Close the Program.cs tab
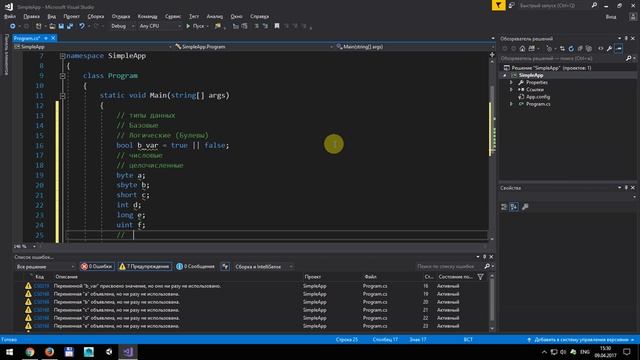The height and width of the screenshot is (360, 640). click(x=53, y=38)
